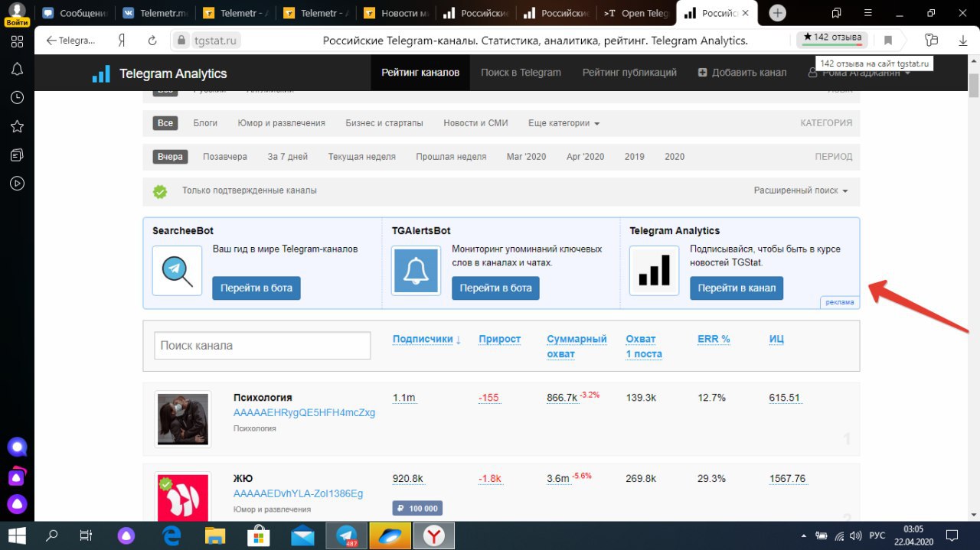Switch to Рейтинг каналов nav tab
This screenshot has height=550, width=980.
coord(420,73)
